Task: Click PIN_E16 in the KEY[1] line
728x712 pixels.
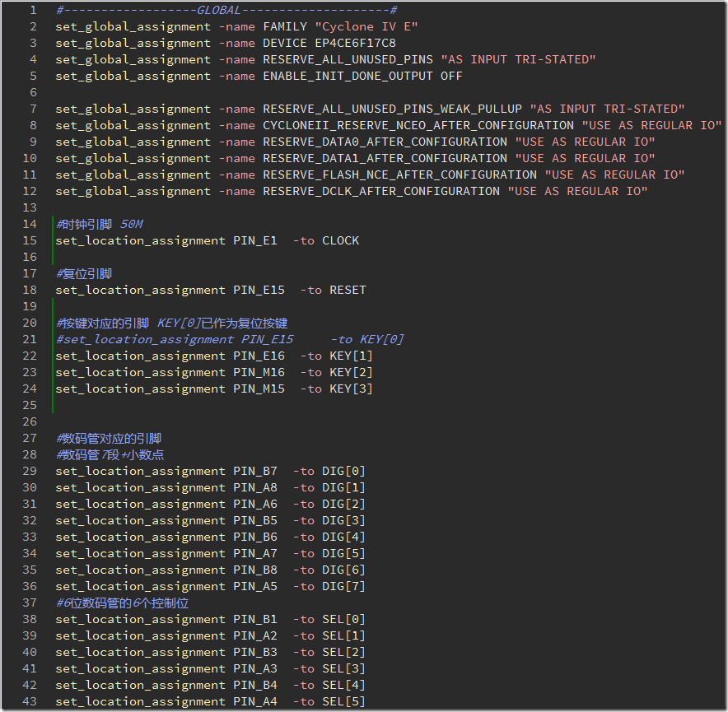Action: pos(259,356)
